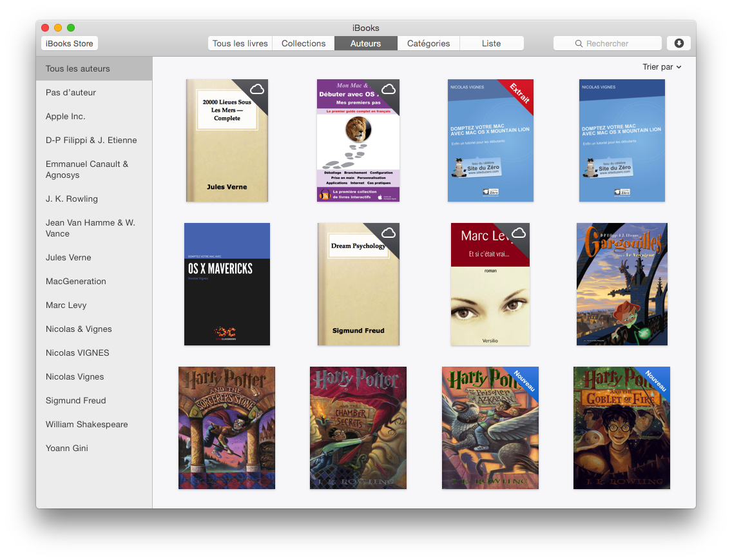Click the yellow minimize window button

tap(58, 28)
